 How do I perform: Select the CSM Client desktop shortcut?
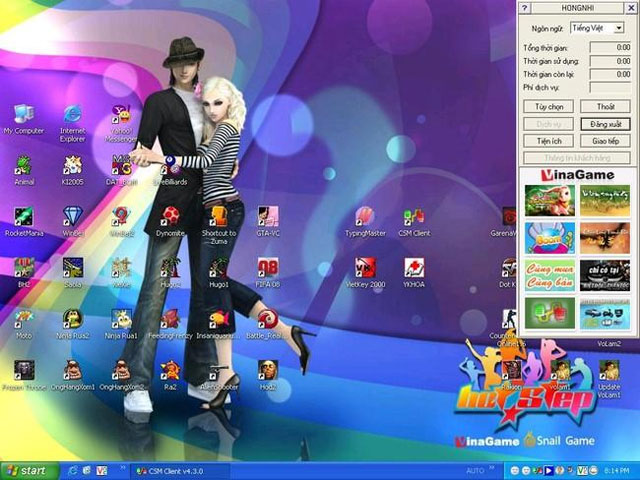click(x=414, y=222)
